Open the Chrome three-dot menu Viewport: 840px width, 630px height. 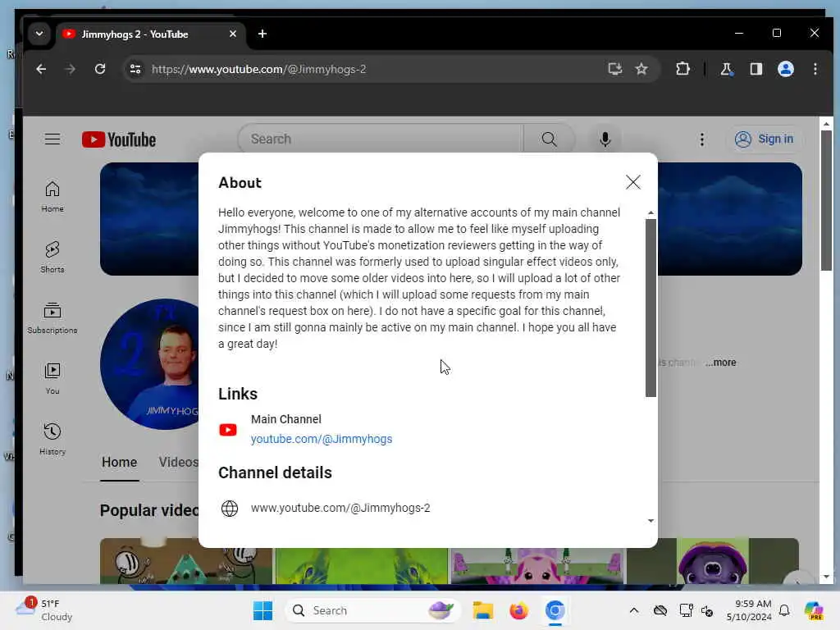pyautogui.click(x=815, y=69)
